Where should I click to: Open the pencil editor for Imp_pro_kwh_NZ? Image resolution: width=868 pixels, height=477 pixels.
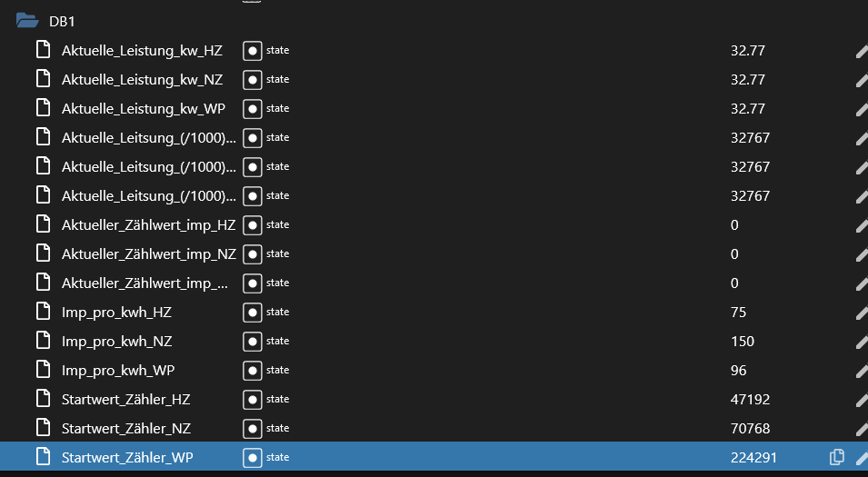(862, 342)
